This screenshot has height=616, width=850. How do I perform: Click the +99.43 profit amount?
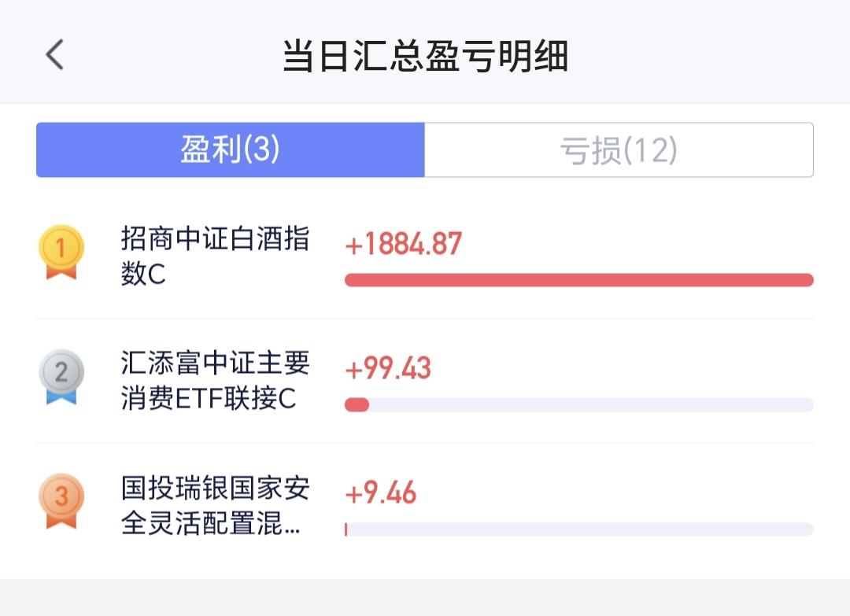pyautogui.click(x=388, y=368)
